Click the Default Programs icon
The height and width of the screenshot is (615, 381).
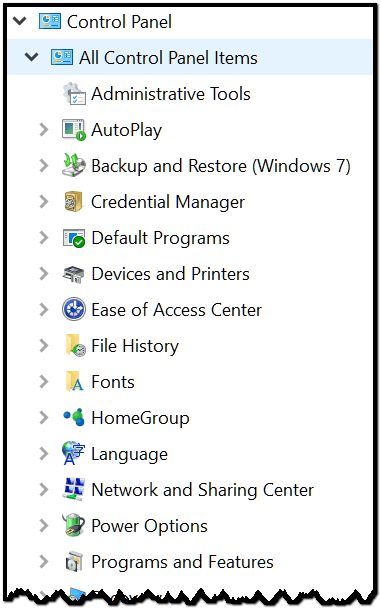tap(74, 238)
